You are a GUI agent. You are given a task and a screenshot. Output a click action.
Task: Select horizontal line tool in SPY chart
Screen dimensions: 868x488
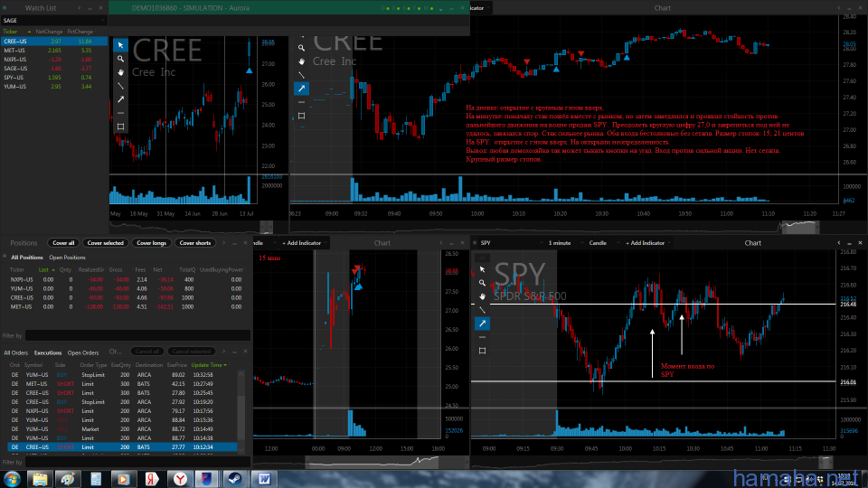click(x=482, y=337)
